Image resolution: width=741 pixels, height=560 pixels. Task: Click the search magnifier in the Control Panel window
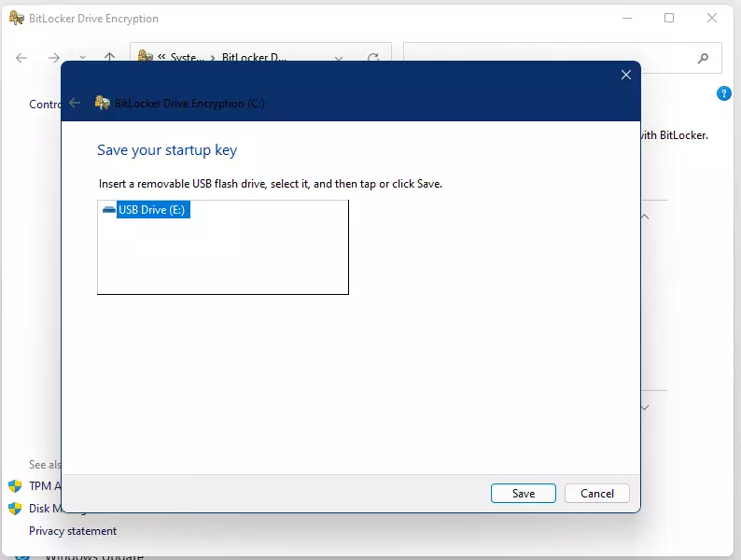(703, 58)
